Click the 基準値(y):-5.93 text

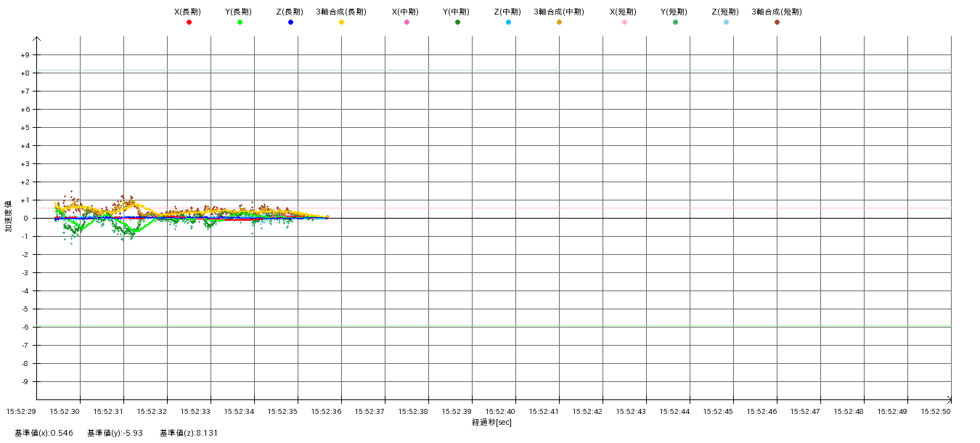click(115, 433)
